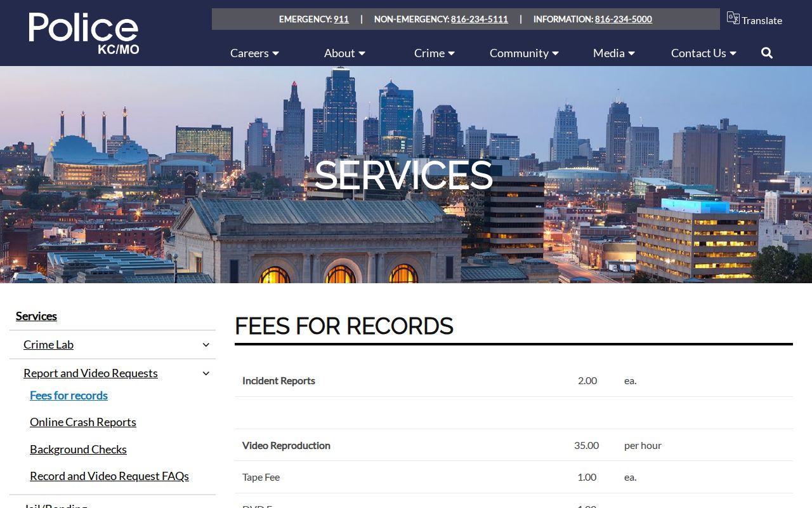Click the 35.00 fee value
Viewport: 812px width, 508px height.
click(x=586, y=446)
